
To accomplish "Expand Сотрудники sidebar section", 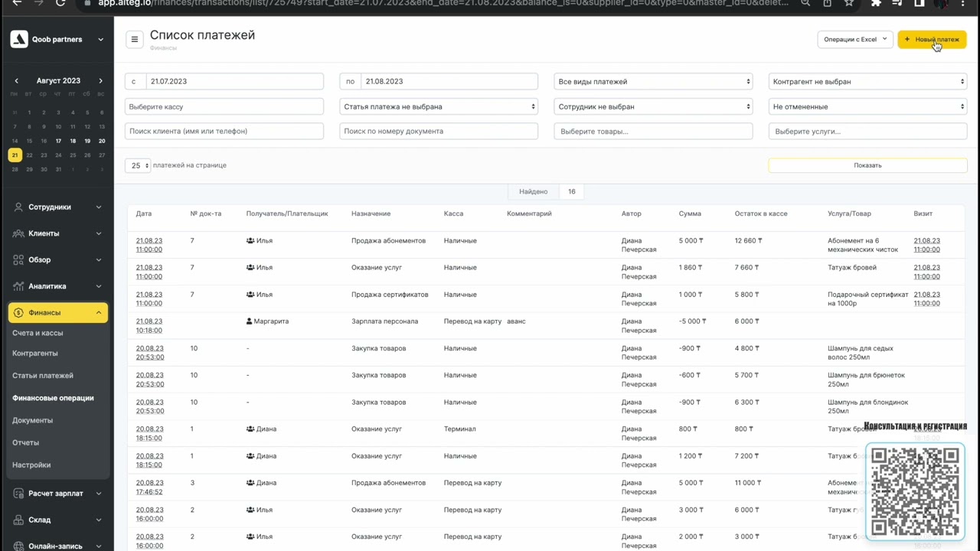I will coord(57,207).
